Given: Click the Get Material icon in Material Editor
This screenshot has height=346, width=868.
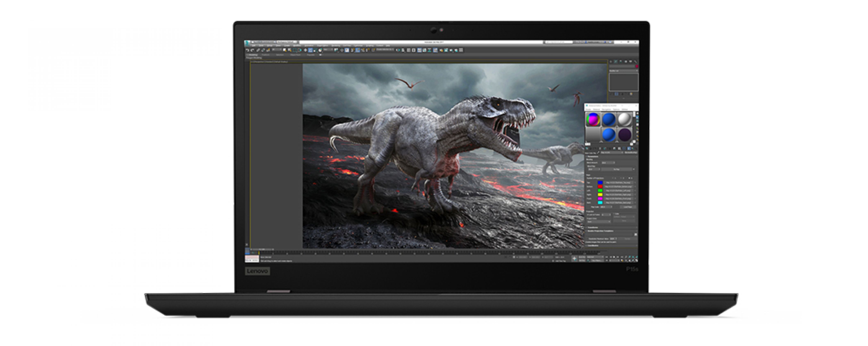Looking at the screenshot, I should [x=587, y=148].
